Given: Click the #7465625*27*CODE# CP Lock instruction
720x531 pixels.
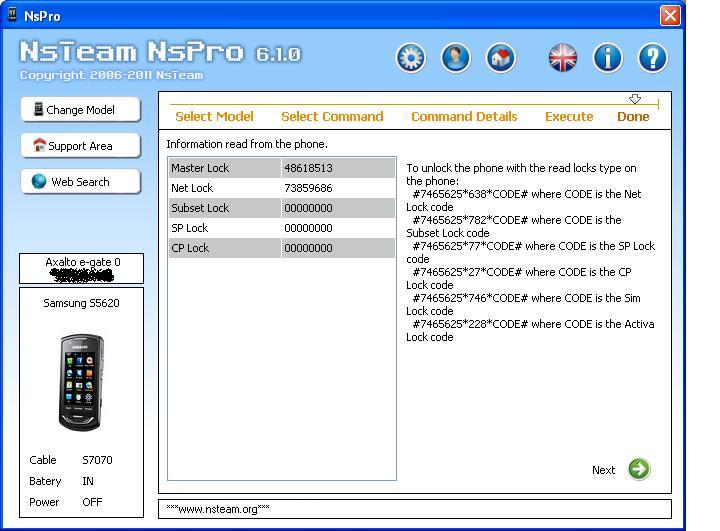Looking at the screenshot, I should [x=518, y=278].
